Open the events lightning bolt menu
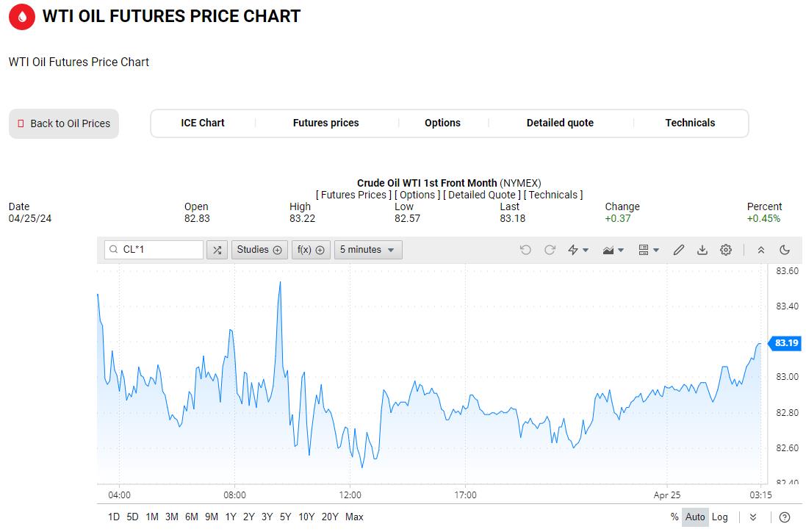The image size is (806, 532). point(577,250)
